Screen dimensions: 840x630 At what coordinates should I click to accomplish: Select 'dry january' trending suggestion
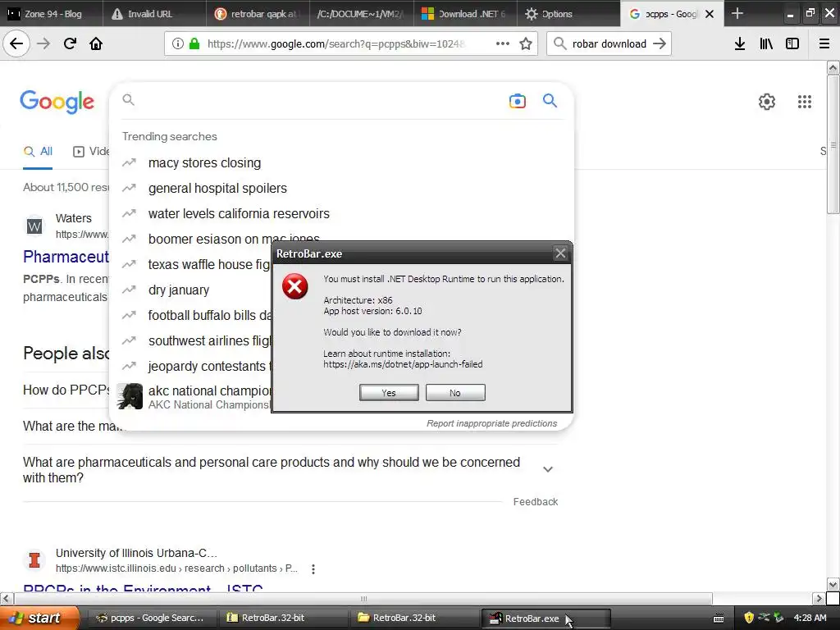190,290
